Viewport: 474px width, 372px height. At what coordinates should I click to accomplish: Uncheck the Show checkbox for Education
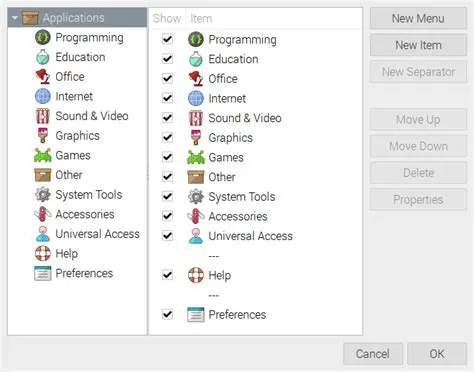point(167,59)
